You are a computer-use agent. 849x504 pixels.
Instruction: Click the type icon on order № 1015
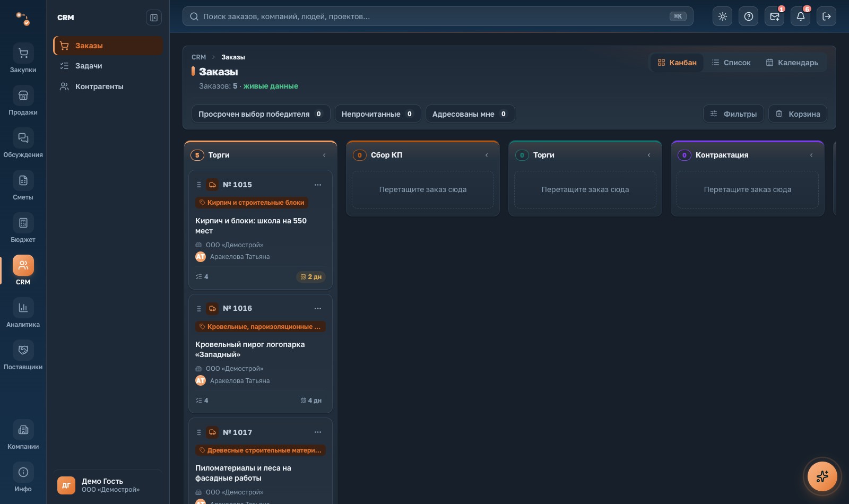pyautogui.click(x=212, y=185)
